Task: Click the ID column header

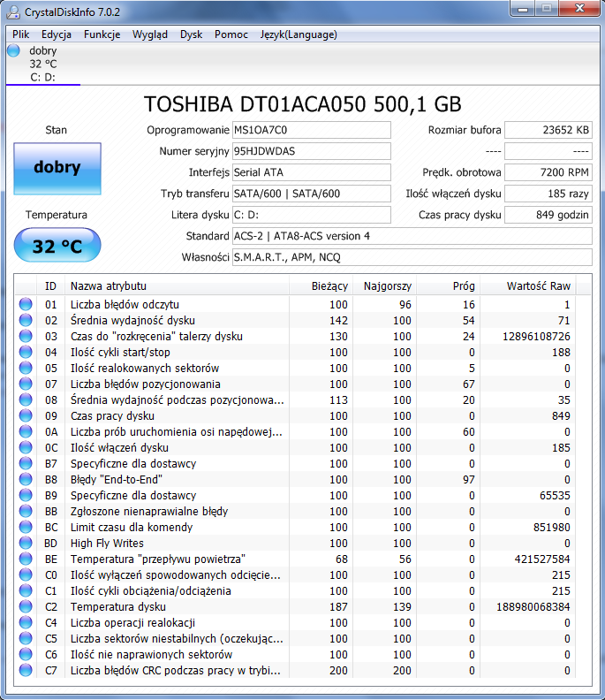Action: [x=51, y=286]
